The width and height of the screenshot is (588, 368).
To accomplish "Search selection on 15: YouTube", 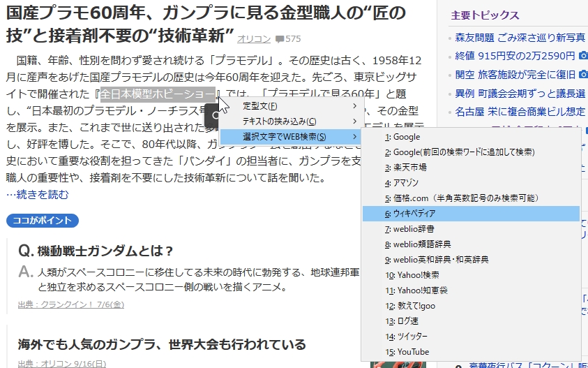I will click(x=471, y=352).
